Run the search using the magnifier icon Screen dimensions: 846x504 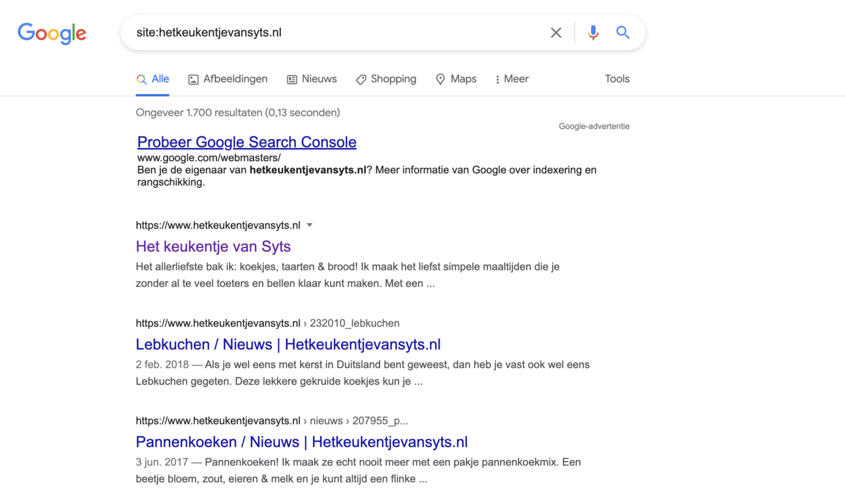point(623,32)
